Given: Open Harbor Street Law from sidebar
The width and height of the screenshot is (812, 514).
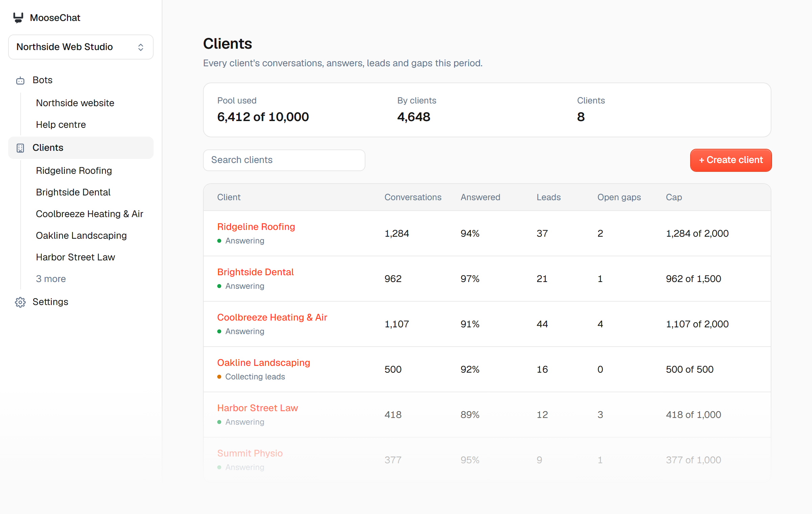Looking at the screenshot, I should click(x=75, y=257).
